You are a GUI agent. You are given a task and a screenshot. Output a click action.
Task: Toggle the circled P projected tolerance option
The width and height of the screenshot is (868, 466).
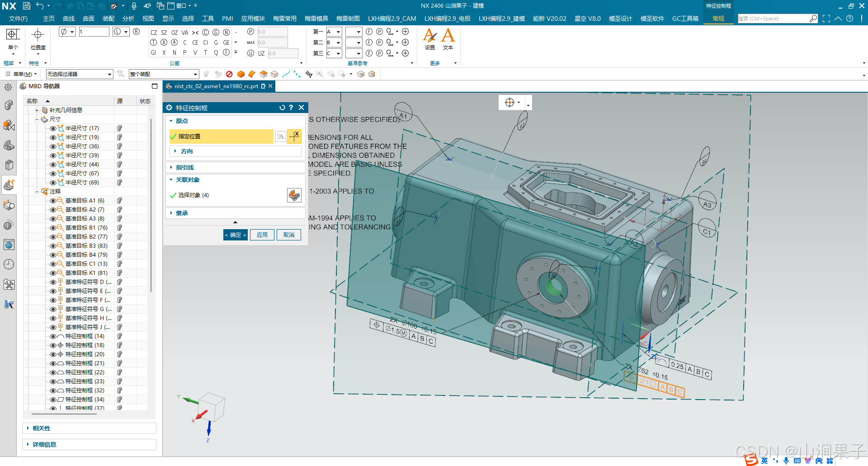coord(251,32)
